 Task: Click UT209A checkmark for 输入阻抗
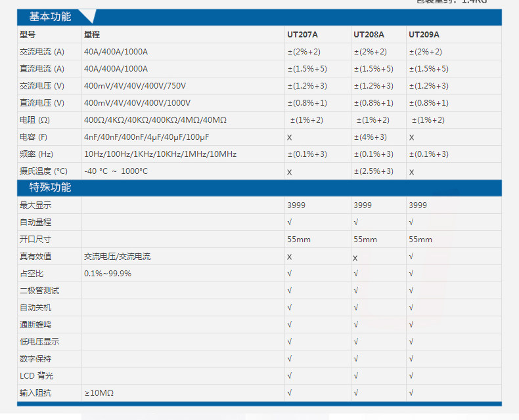[x=411, y=393]
